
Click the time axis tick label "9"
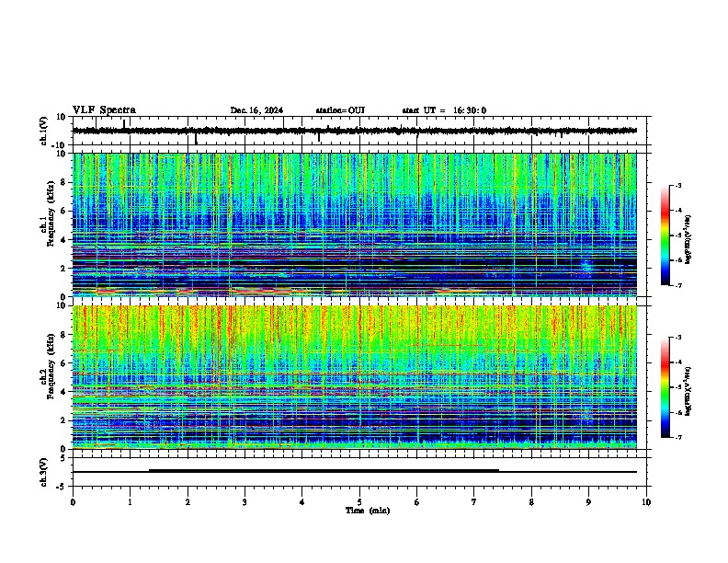pyautogui.click(x=588, y=502)
